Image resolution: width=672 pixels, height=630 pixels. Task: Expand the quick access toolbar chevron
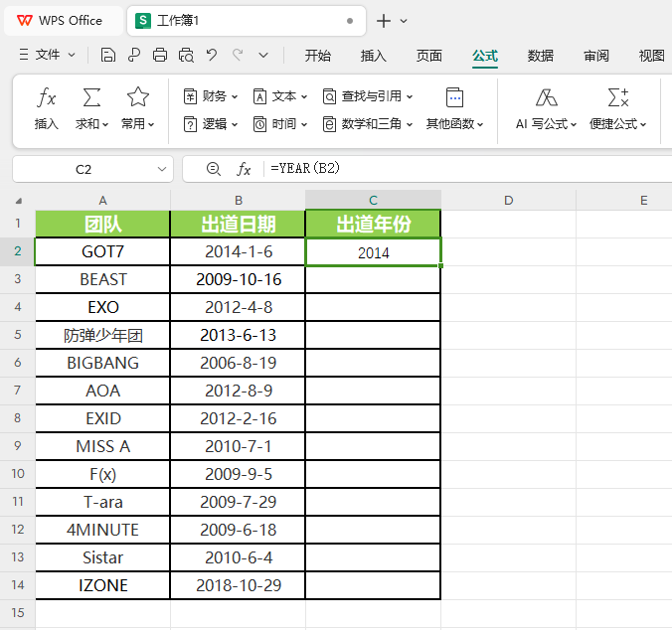point(263,56)
